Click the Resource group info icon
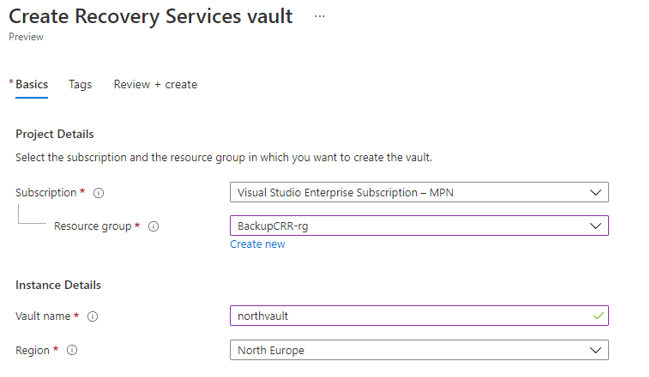The width and height of the screenshot is (649, 377). point(154,226)
